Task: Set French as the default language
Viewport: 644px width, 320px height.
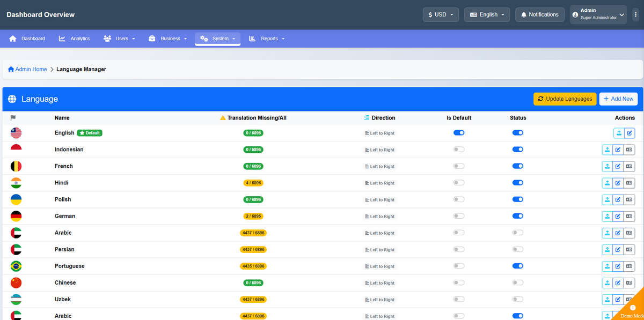Action: [x=459, y=166]
